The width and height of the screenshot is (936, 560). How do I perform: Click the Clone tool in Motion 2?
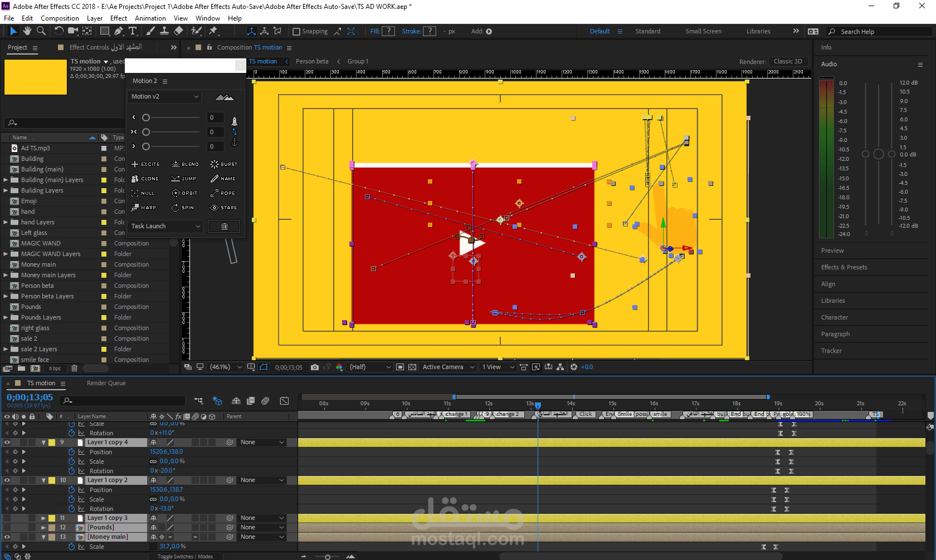[145, 179]
